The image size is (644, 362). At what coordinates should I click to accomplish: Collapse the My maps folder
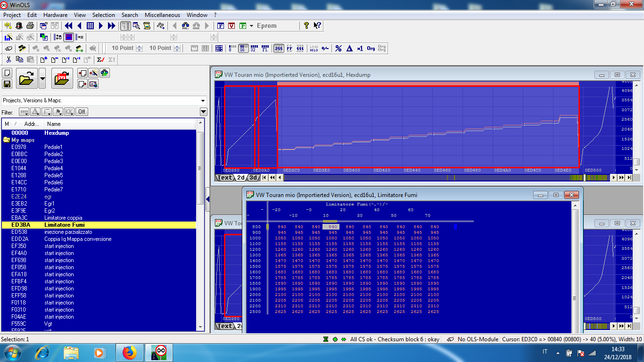coord(7,140)
